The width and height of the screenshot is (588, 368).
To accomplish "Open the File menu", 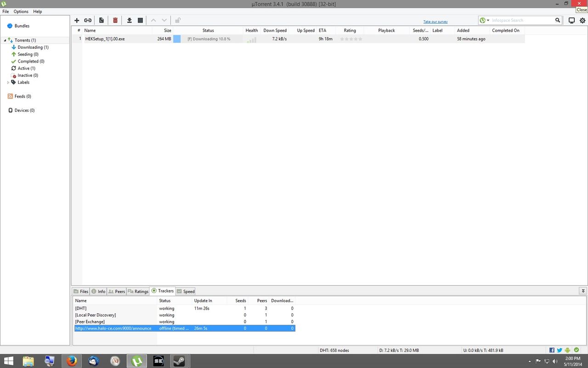I will [x=6, y=11].
